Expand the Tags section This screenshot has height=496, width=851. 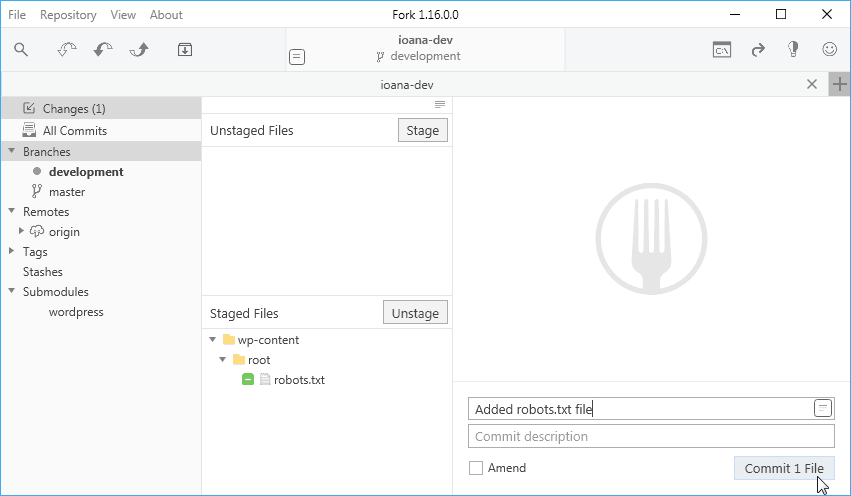point(11,251)
